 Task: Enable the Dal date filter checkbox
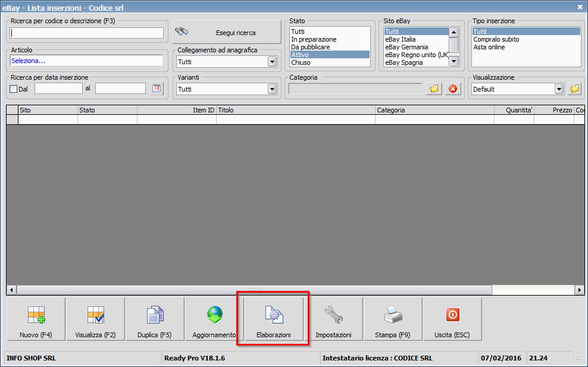(14, 89)
